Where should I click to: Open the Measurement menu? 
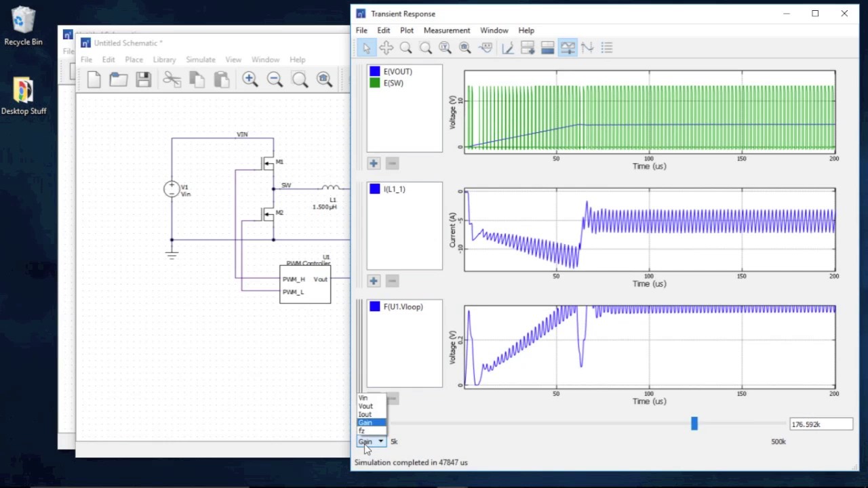coord(447,30)
